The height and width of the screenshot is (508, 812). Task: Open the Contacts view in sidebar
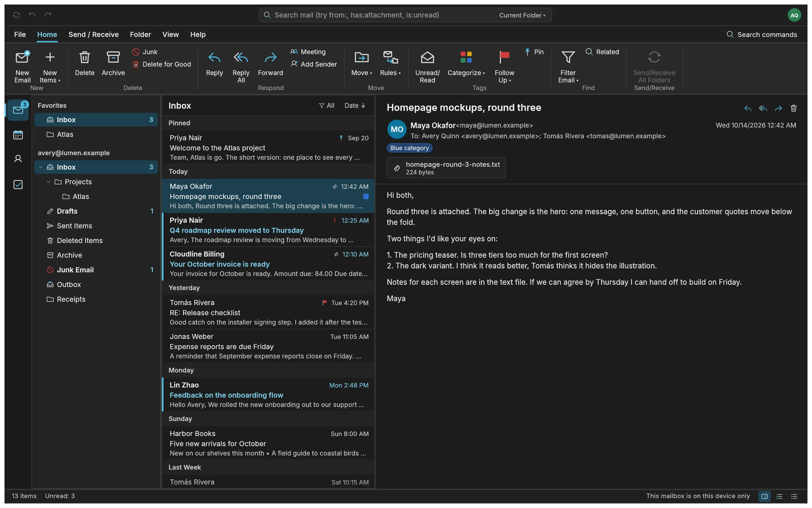click(x=18, y=159)
